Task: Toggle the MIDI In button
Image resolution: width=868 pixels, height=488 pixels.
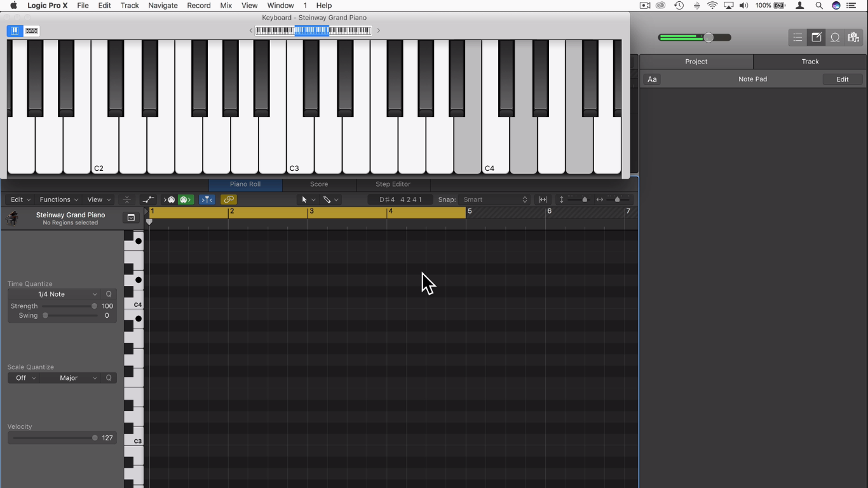Action: 170,200
